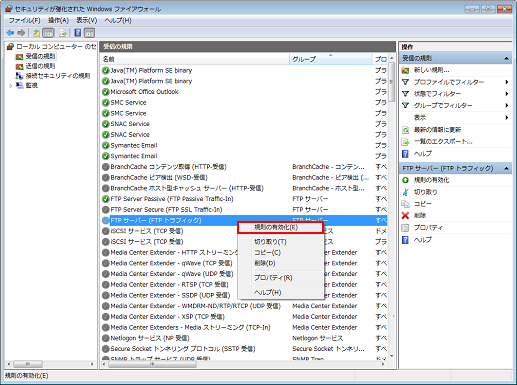This screenshot has width=517, height=385.
Task: Click プロパティ action icon in actions pane
Action: pos(405,228)
